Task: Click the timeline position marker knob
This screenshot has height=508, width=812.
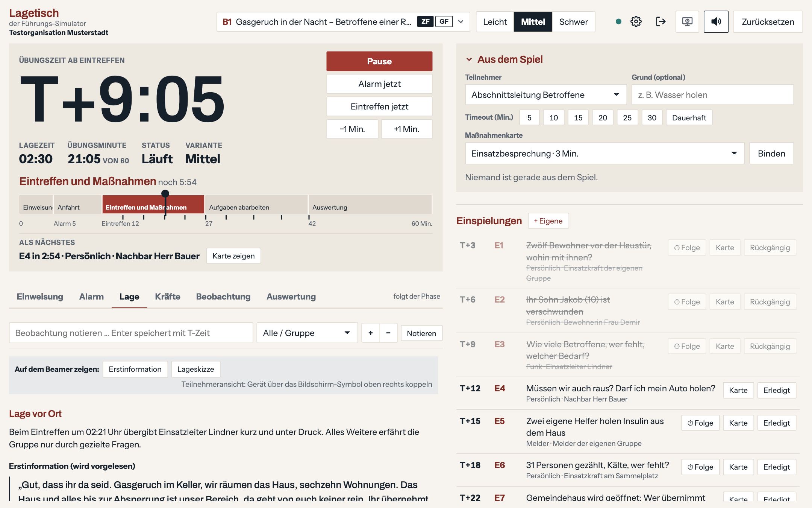Action: (165, 194)
